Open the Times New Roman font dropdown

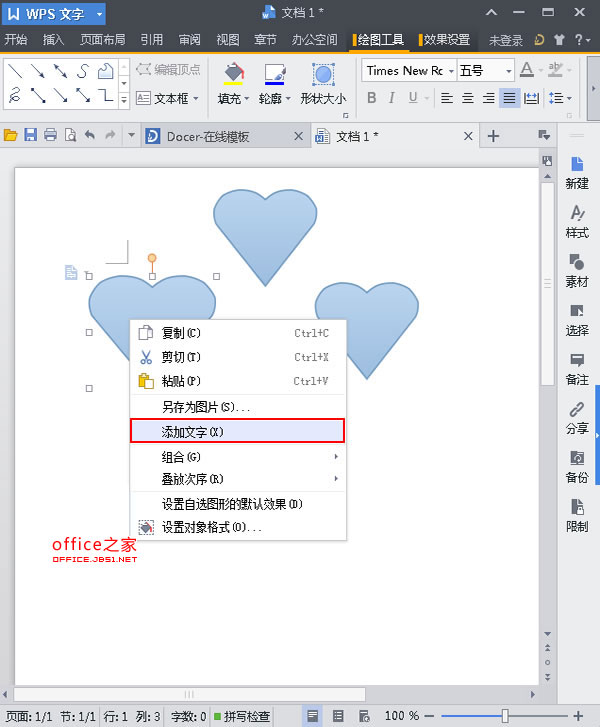coord(451,71)
